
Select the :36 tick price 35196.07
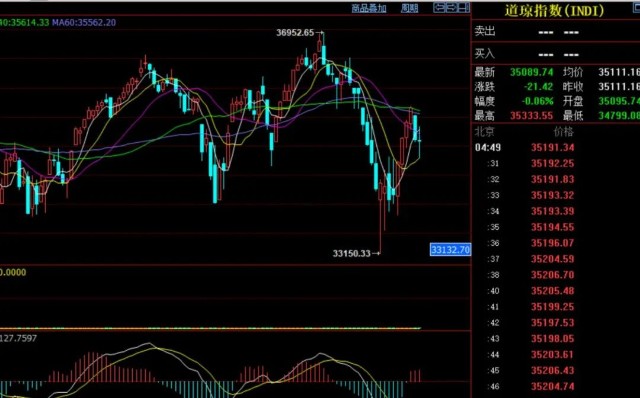coord(553,243)
